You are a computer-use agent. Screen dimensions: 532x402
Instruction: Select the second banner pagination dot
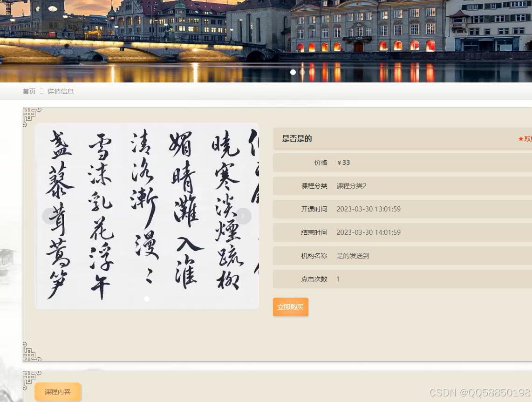coord(302,72)
